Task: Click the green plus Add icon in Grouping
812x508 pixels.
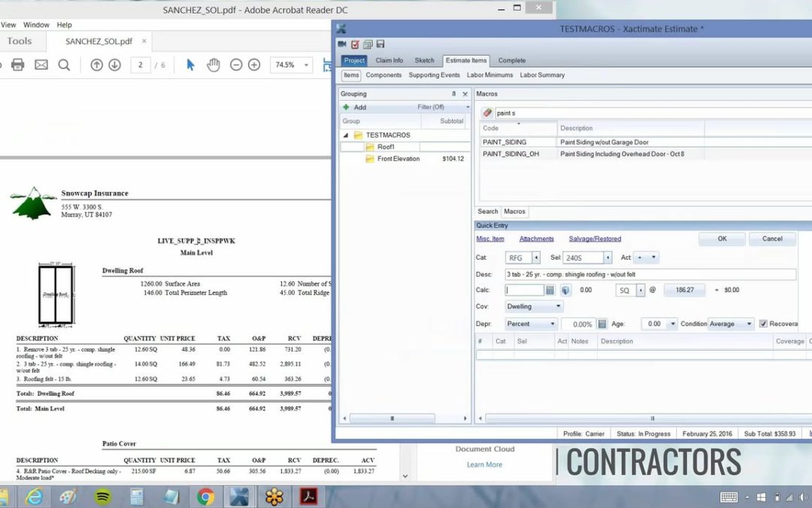Action: (346, 108)
